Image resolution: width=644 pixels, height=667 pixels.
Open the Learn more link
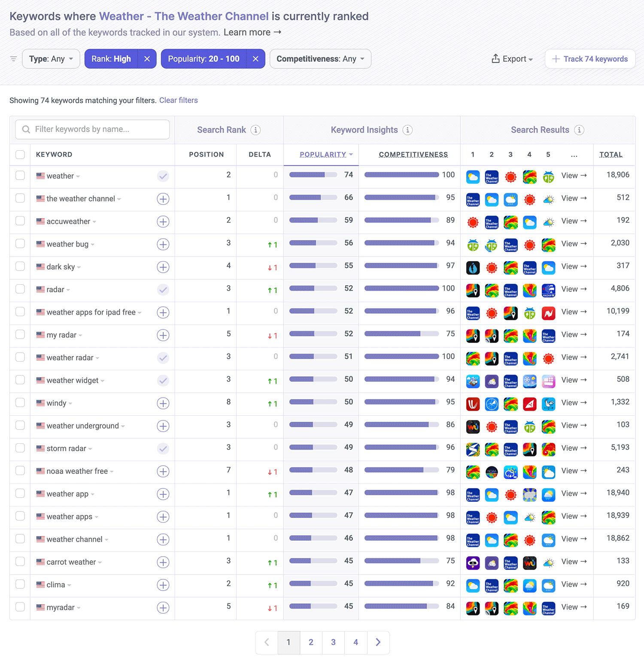pyautogui.click(x=252, y=32)
